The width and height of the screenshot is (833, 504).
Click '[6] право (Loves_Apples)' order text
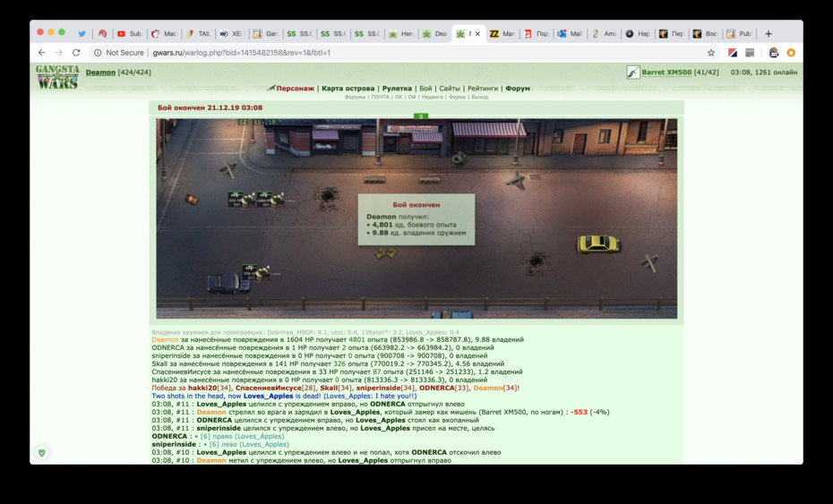pos(242,436)
